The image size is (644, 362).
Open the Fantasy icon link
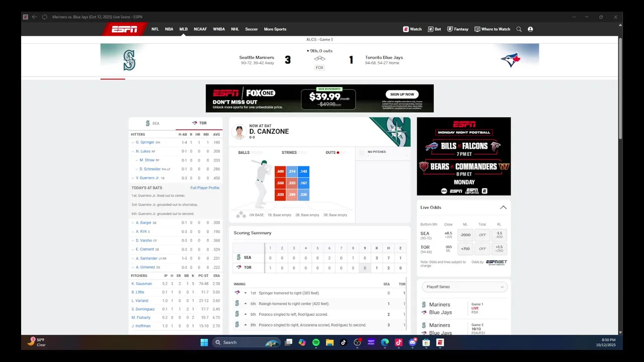point(457,29)
